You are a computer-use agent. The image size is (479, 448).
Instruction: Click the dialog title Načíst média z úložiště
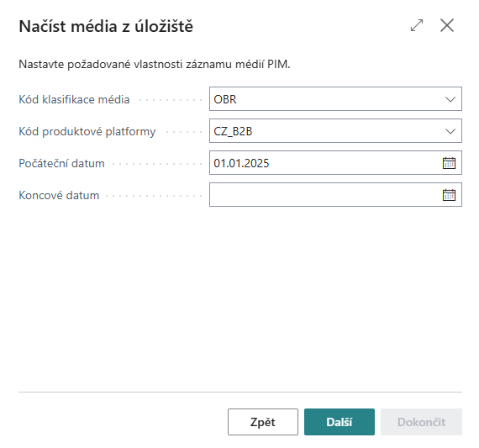tap(106, 26)
